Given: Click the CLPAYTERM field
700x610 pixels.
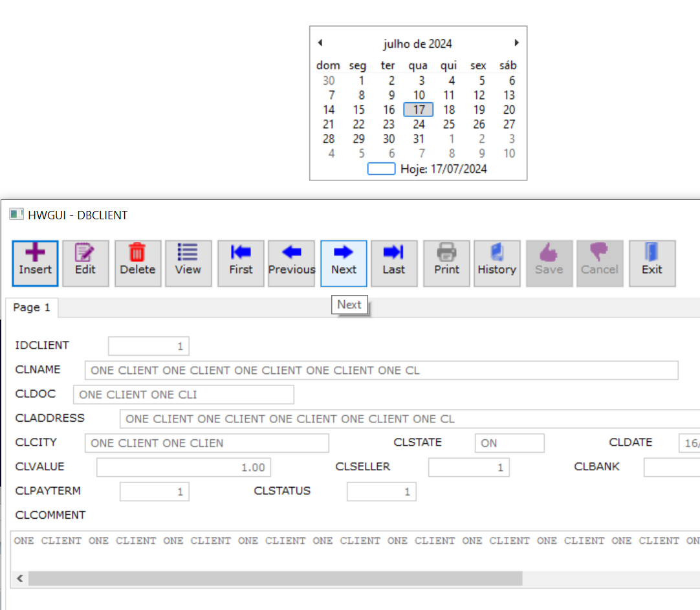Looking at the screenshot, I should (155, 492).
